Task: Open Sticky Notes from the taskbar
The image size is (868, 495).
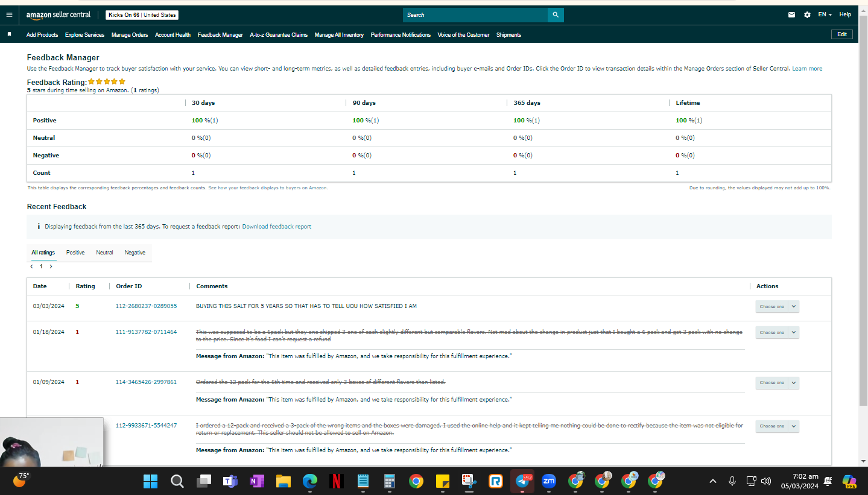Action: pos(442,481)
